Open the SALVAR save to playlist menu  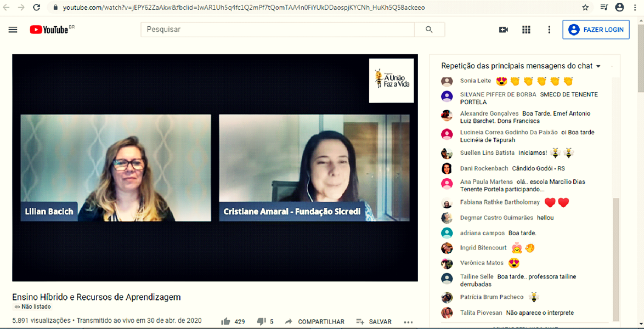click(374, 321)
